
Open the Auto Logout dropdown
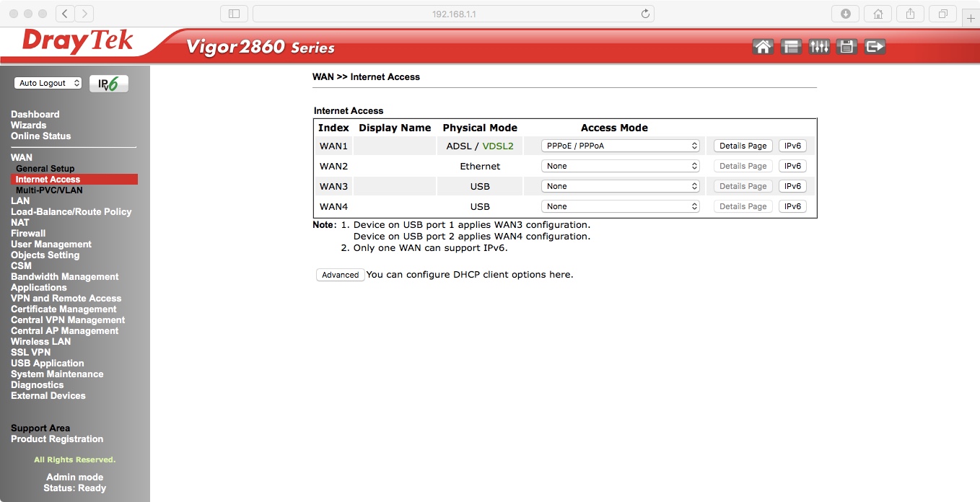48,82
